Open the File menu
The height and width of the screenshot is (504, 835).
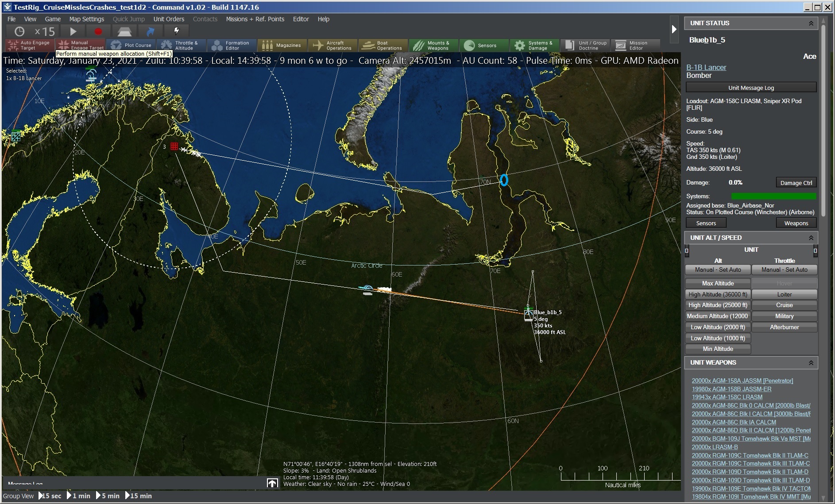pyautogui.click(x=12, y=19)
